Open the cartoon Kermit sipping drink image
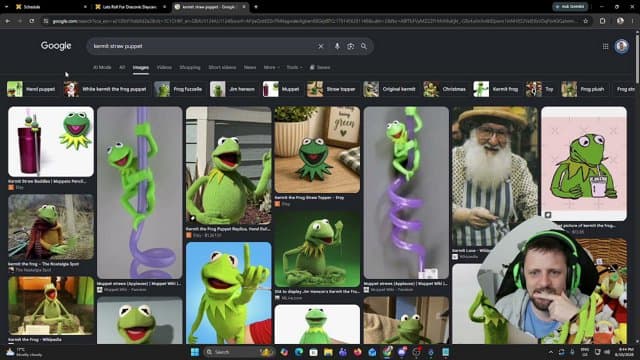This screenshot has height=360, width=640. [584, 164]
